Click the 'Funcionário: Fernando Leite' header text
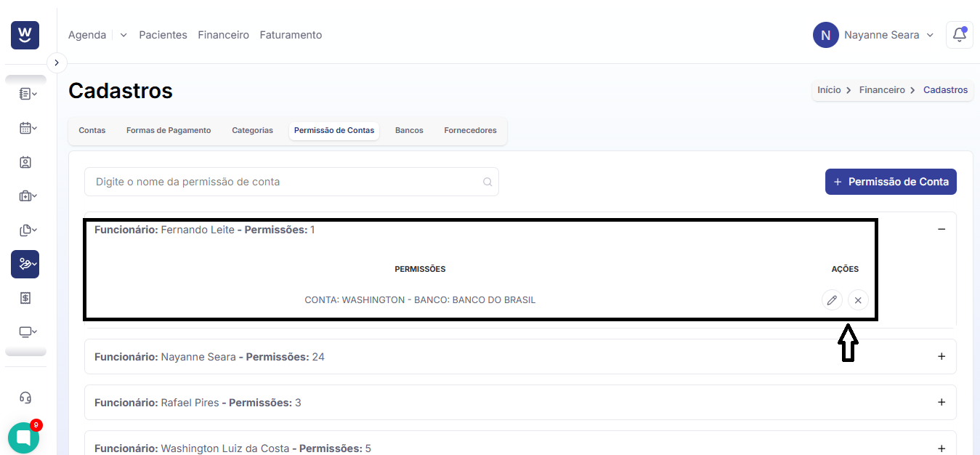 pos(164,230)
